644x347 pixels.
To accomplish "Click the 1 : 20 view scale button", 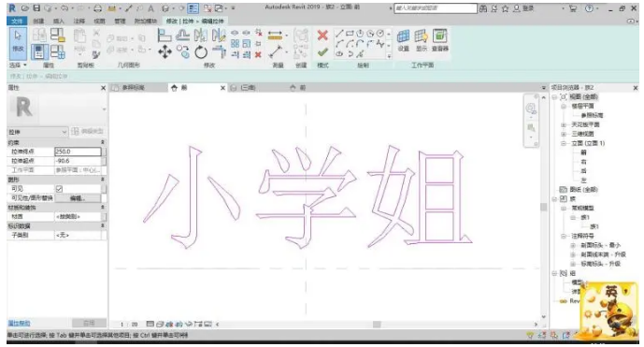I will click(129, 325).
